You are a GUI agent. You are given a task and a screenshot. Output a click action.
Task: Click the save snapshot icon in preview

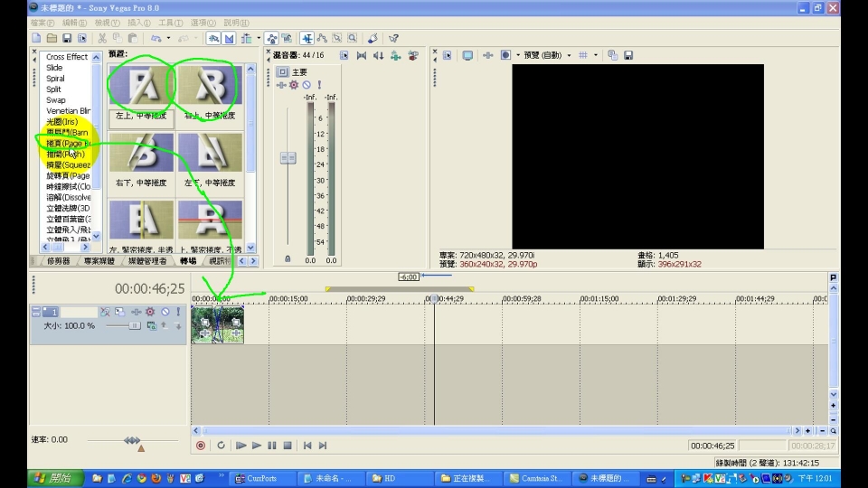click(627, 55)
